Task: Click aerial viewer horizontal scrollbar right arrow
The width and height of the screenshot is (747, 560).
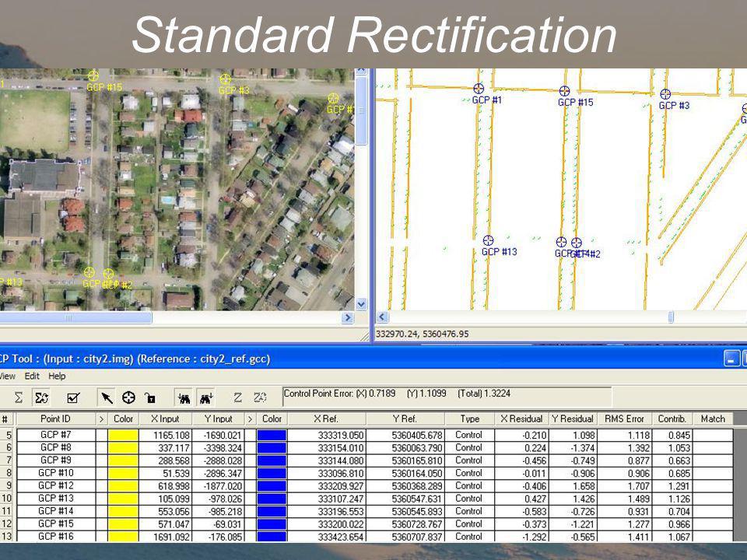Action: [x=348, y=317]
